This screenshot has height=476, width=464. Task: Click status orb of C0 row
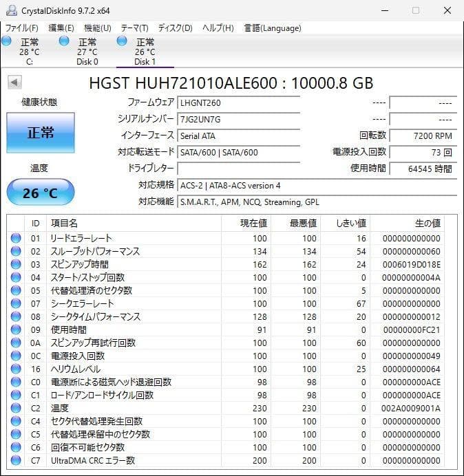pyautogui.click(x=16, y=382)
